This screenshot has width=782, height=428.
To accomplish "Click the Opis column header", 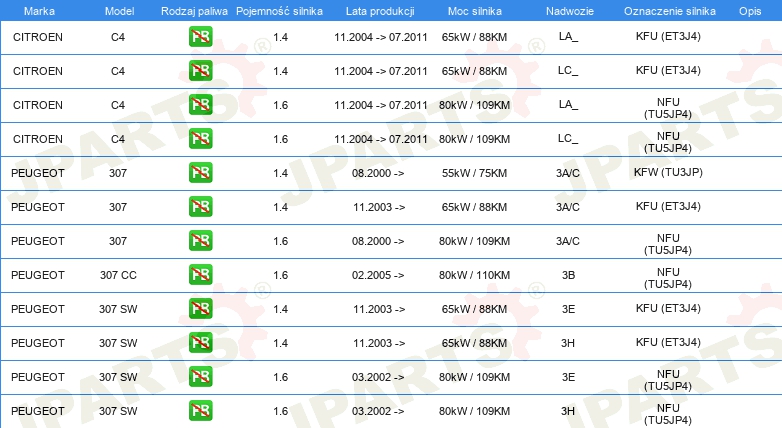I will 750,11.
